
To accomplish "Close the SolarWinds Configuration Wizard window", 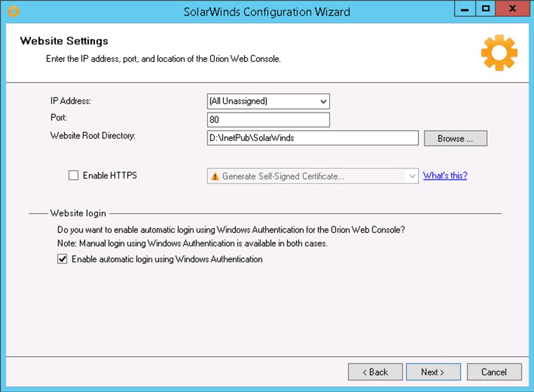I will (512, 9).
